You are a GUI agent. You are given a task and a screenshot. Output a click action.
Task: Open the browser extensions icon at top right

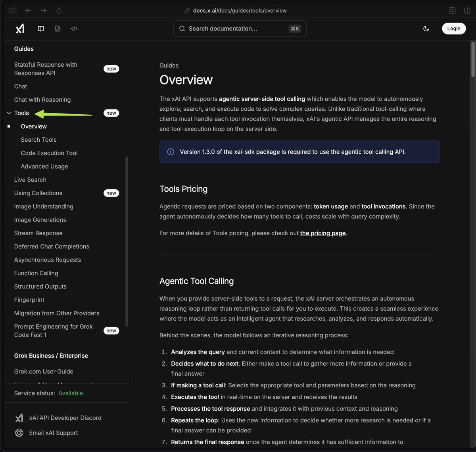[x=452, y=11]
